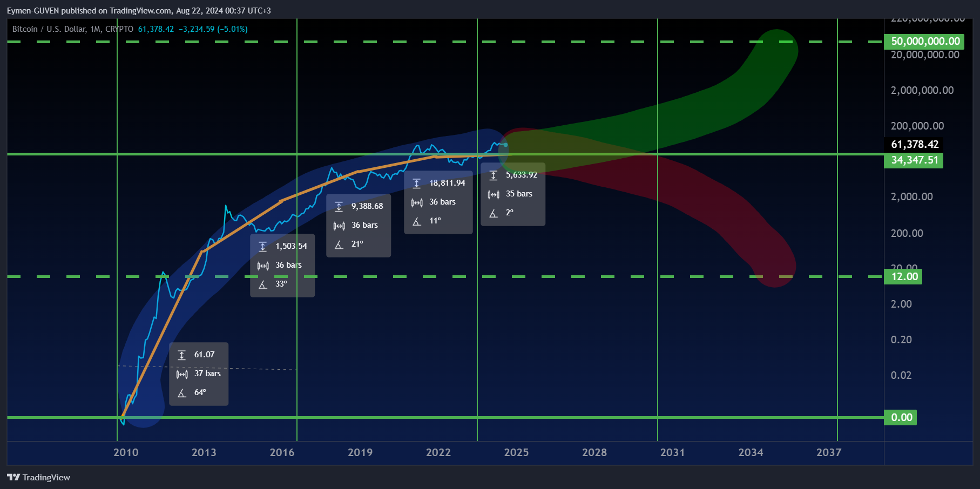980x489 pixels.
Task: Click the 1,503.54 measurement value
Action: tap(291, 246)
